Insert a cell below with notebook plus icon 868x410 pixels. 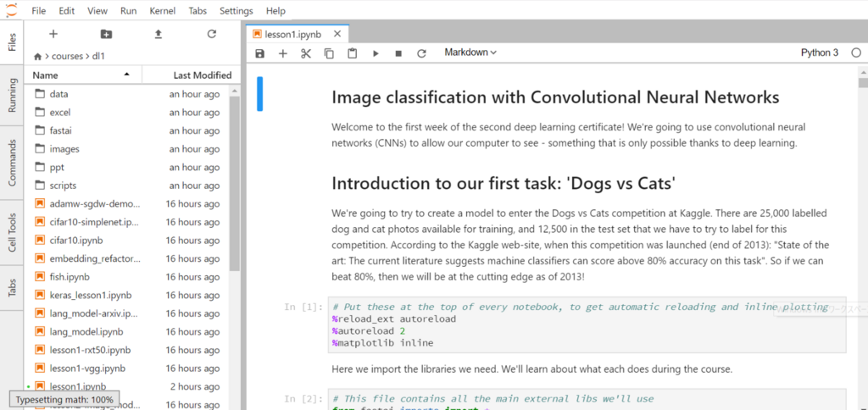(x=283, y=53)
